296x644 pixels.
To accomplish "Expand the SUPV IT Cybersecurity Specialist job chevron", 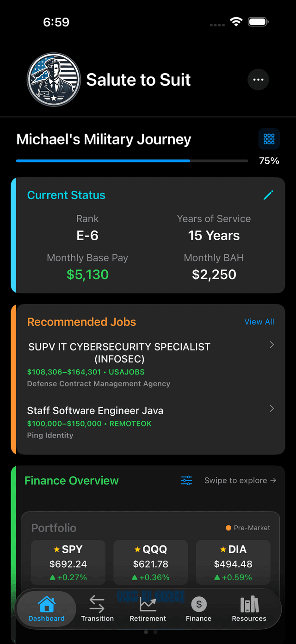I will click(271, 345).
